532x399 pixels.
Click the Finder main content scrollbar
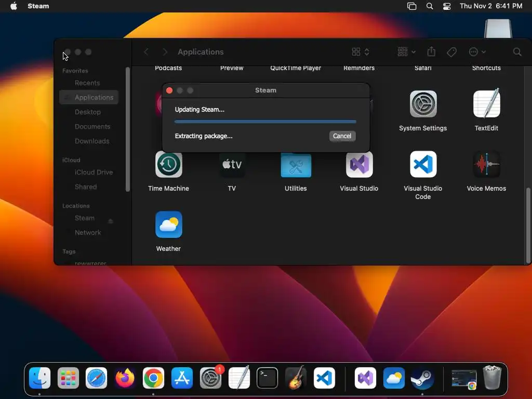coord(528,225)
